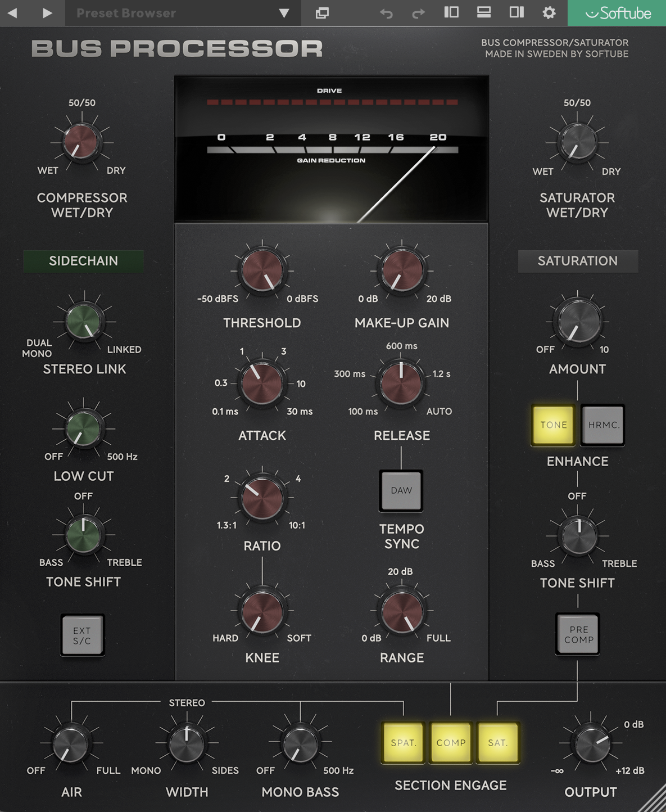Screen dimensions: 666x812
Task: Click the resize handle at bottom-right corner
Action: point(653,799)
